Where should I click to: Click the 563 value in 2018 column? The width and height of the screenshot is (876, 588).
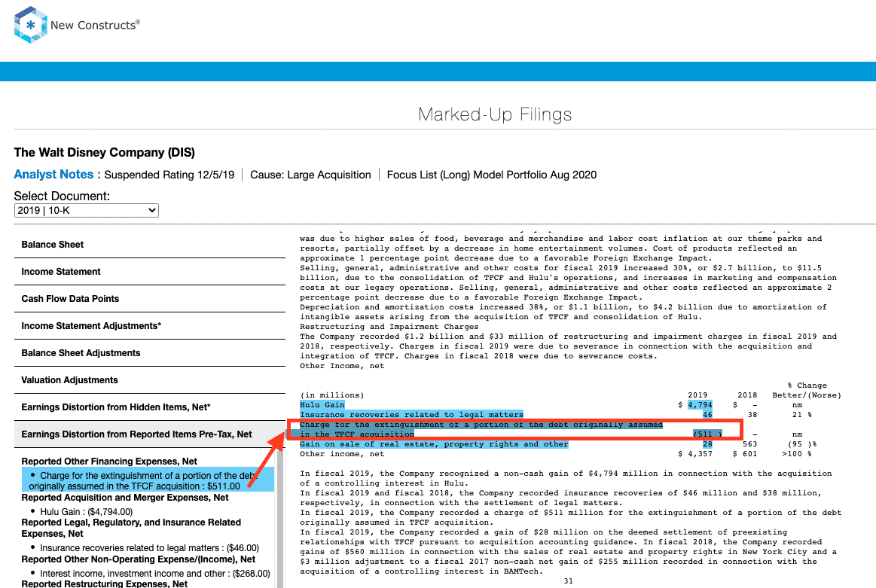click(749, 444)
